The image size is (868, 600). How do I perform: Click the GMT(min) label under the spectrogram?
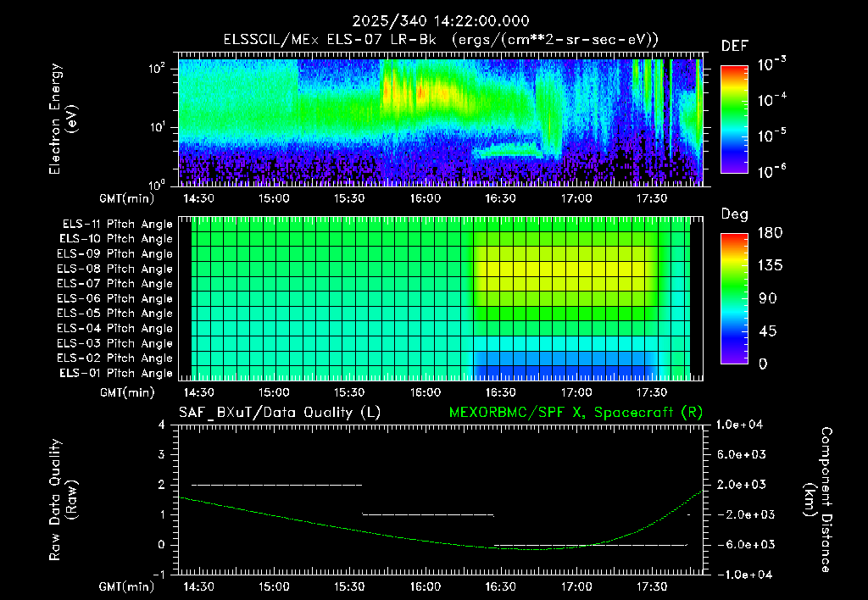tap(126, 198)
